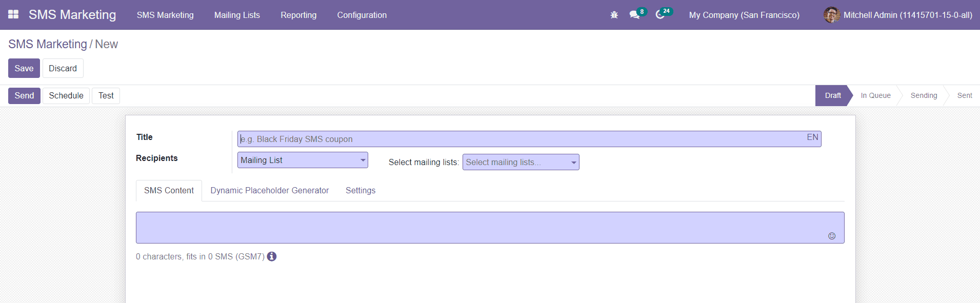Click the Save button
This screenshot has height=303, width=980.
[x=24, y=68]
